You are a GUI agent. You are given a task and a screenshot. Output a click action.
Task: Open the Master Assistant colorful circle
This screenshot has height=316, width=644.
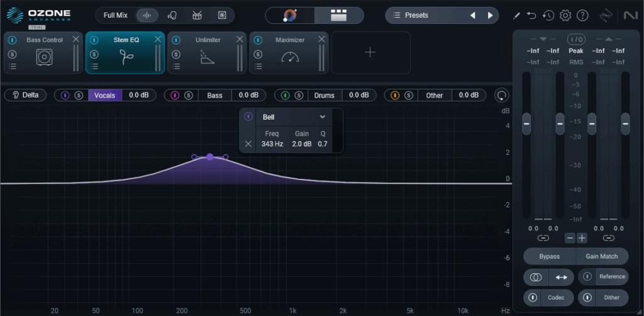291,15
